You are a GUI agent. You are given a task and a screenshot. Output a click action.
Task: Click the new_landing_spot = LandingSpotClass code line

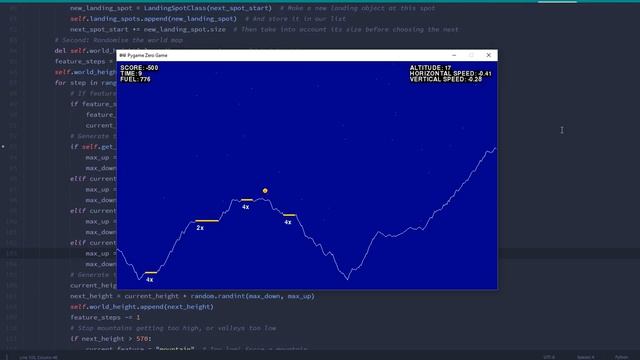253,8
